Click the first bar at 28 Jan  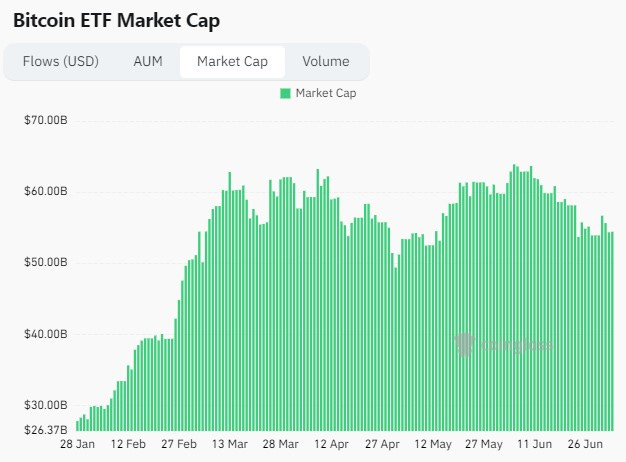click(x=77, y=426)
